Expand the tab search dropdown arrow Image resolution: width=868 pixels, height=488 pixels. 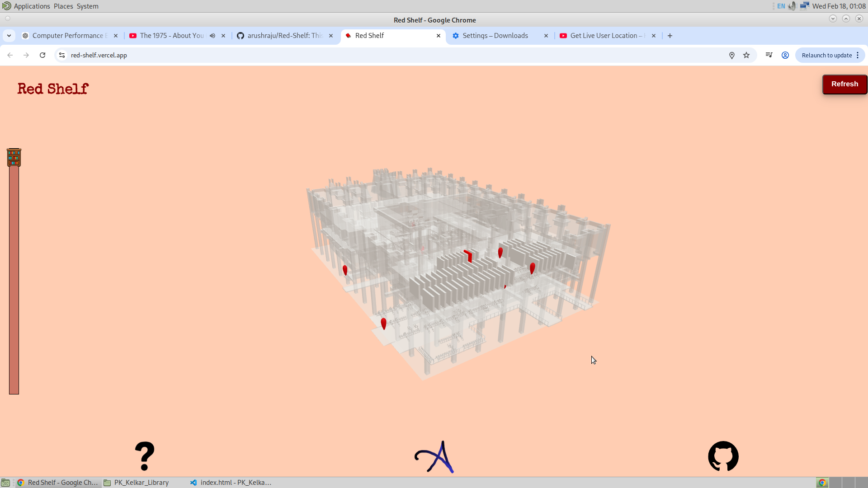pyautogui.click(x=9, y=36)
